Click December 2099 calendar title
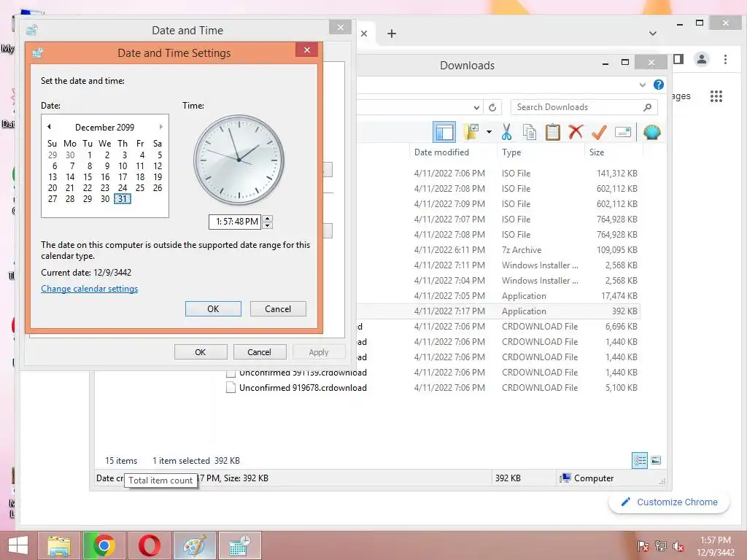This screenshot has width=747, height=560. point(105,127)
